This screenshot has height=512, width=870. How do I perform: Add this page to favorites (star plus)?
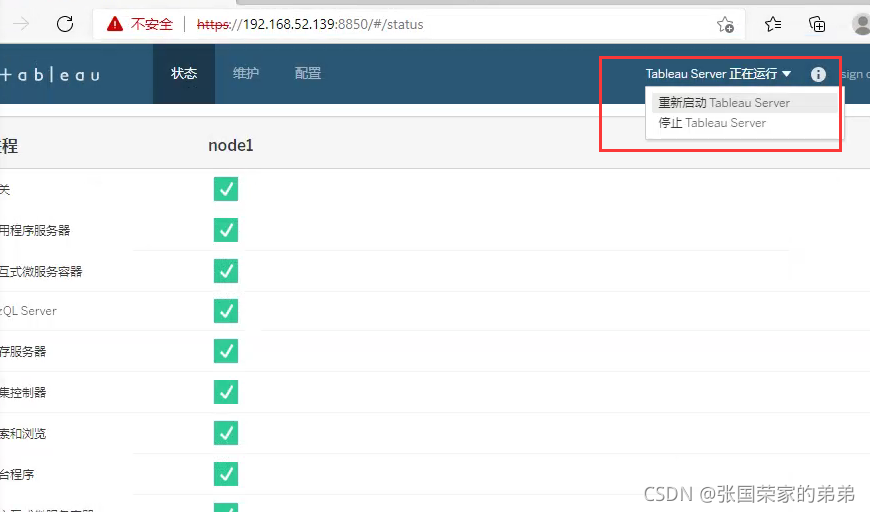pyautogui.click(x=725, y=24)
